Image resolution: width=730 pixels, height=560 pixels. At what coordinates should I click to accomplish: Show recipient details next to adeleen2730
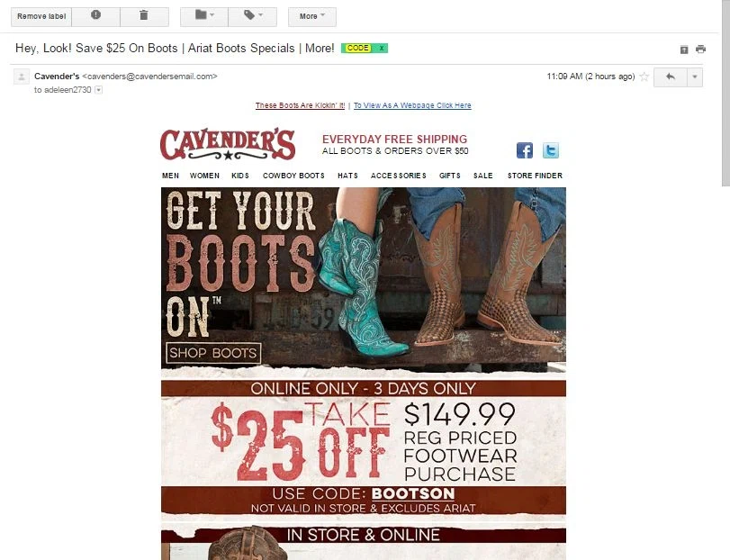99,90
